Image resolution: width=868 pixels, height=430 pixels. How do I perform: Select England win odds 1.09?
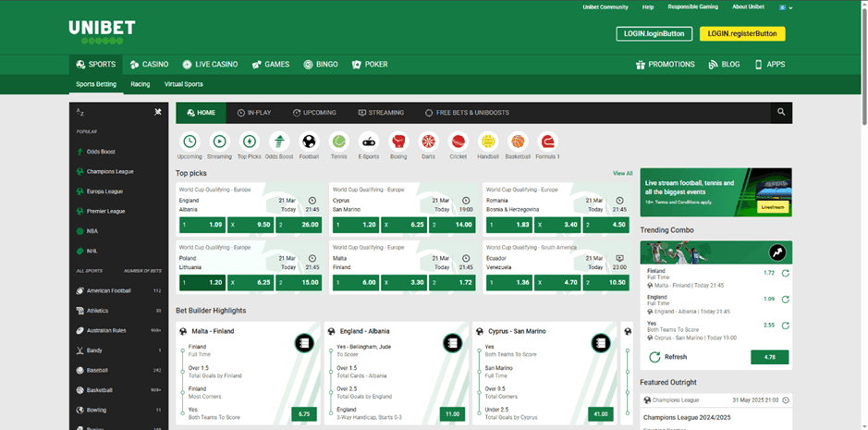tap(202, 225)
